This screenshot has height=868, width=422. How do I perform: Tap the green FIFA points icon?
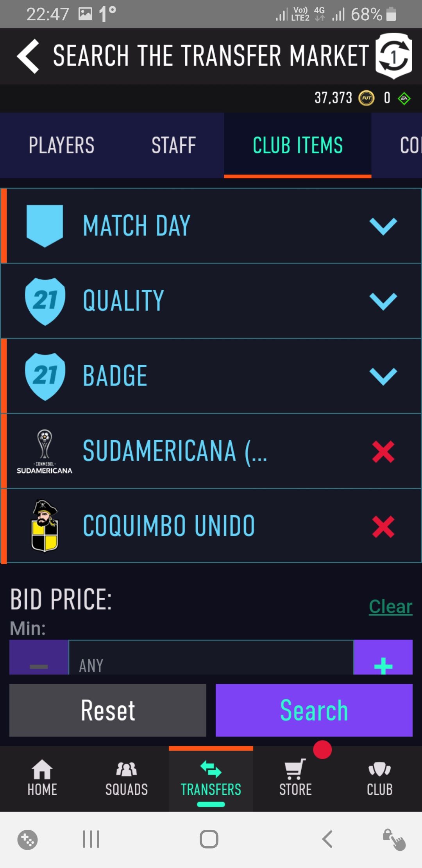pos(404,98)
